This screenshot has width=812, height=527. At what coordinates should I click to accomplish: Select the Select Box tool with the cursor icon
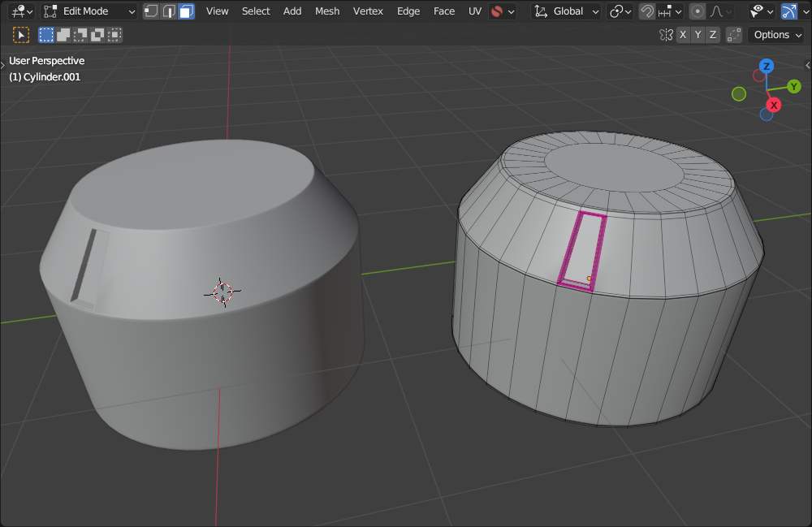pyautogui.click(x=21, y=35)
